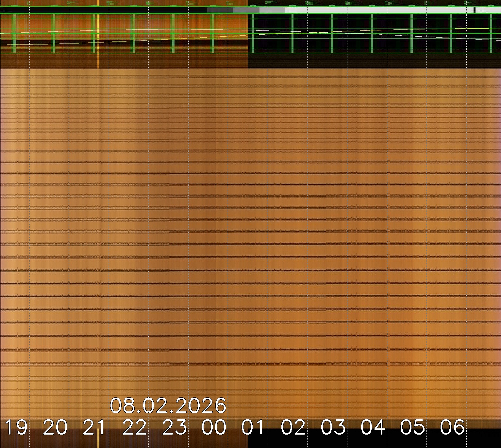Screen dimensions: 501x448
Task: Select the 06 hour label
Action: pyautogui.click(x=452, y=427)
